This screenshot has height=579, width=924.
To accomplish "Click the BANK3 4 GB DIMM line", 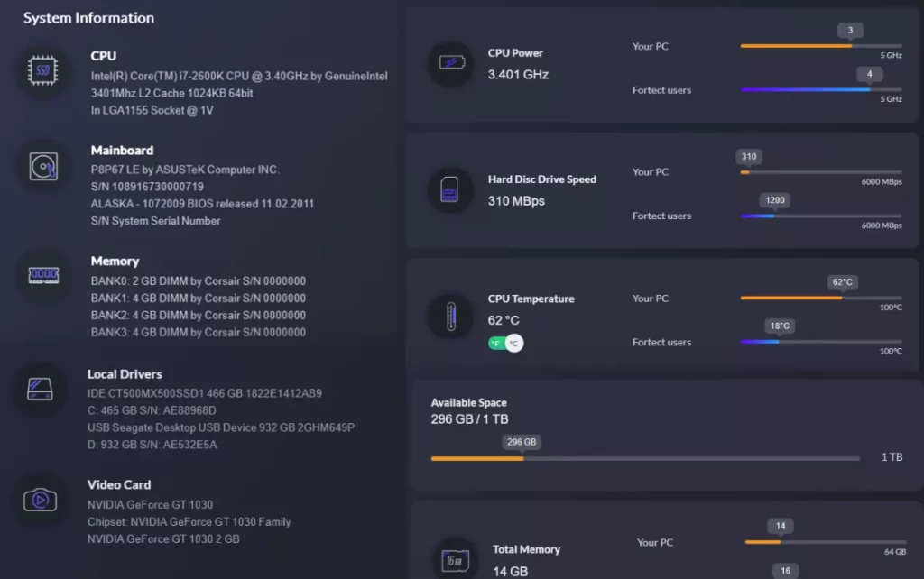I will point(198,332).
